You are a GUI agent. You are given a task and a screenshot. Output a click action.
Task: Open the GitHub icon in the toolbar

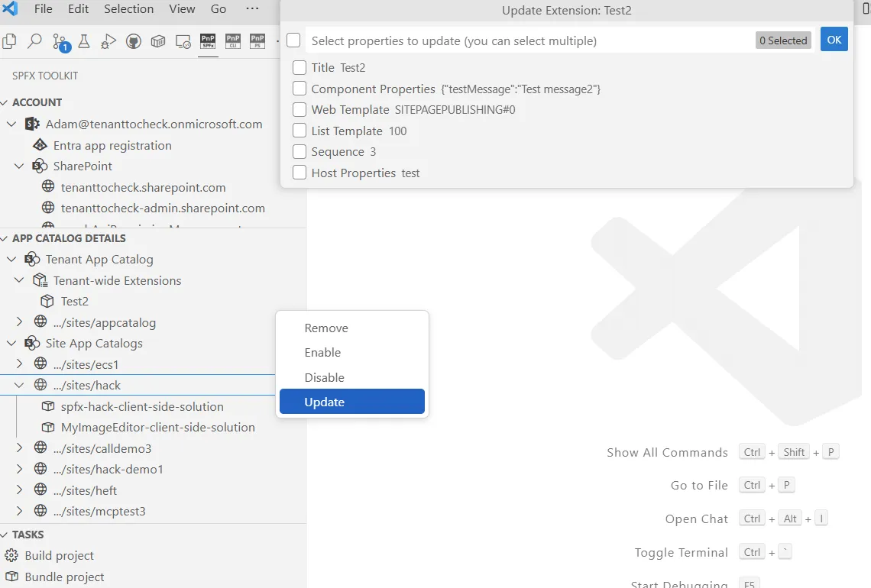[x=134, y=41]
